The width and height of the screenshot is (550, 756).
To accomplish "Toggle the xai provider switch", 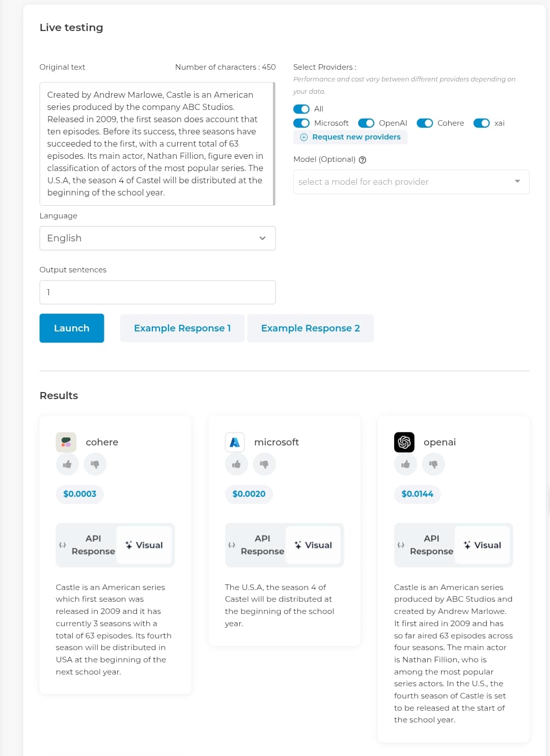I will pos(482,123).
